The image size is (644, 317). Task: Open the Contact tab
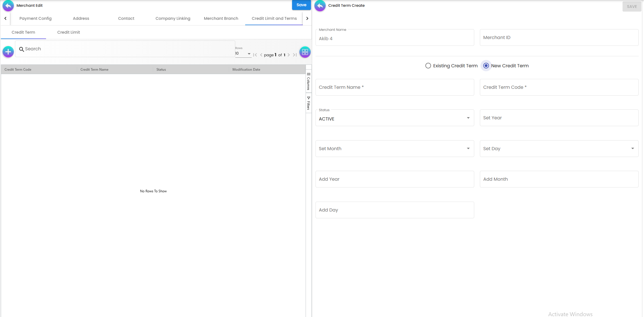click(x=126, y=18)
